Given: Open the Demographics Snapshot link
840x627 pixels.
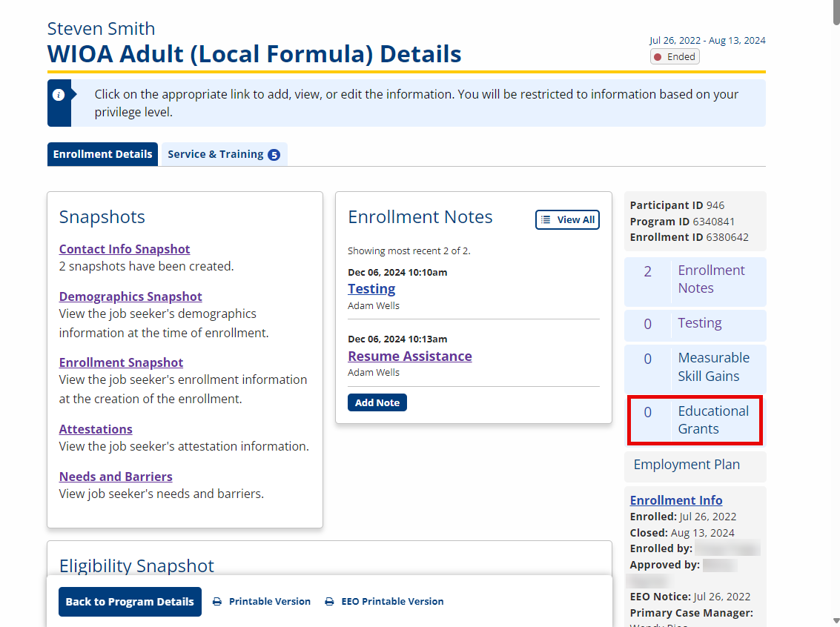Looking at the screenshot, I should 130,296.
